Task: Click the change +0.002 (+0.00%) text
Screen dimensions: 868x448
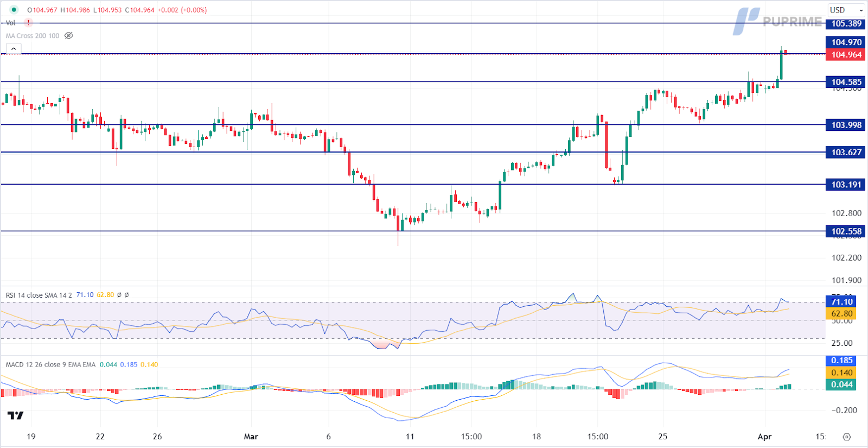Action: point(182,10)
